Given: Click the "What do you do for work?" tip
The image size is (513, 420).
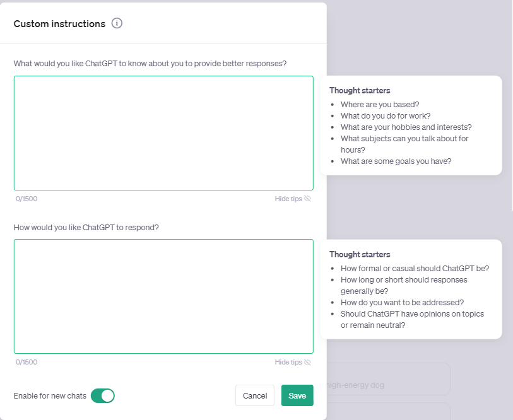Looking at the screenshot, I should pyautogui.click(x=386, y=116).
